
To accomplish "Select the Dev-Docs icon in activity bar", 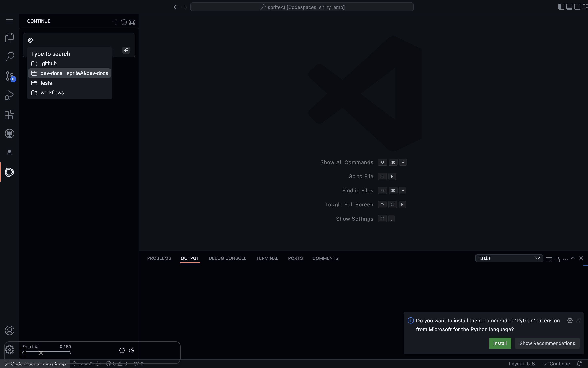I will coord(9,152).
